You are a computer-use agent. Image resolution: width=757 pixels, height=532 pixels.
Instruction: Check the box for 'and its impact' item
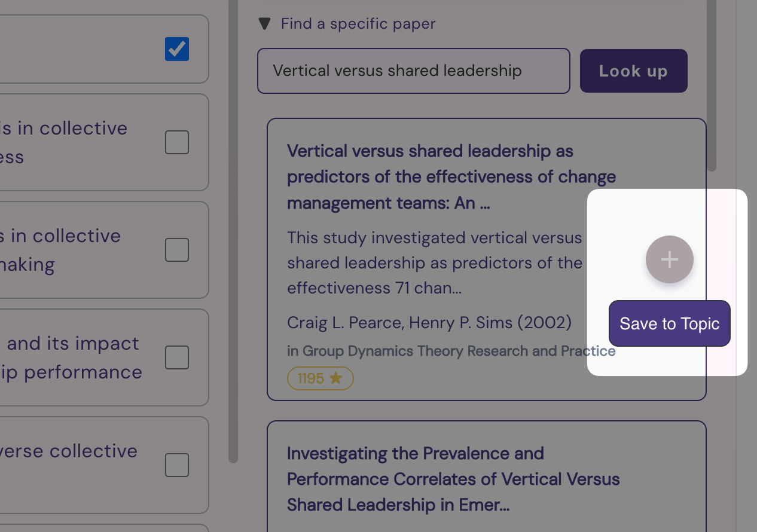177,357
